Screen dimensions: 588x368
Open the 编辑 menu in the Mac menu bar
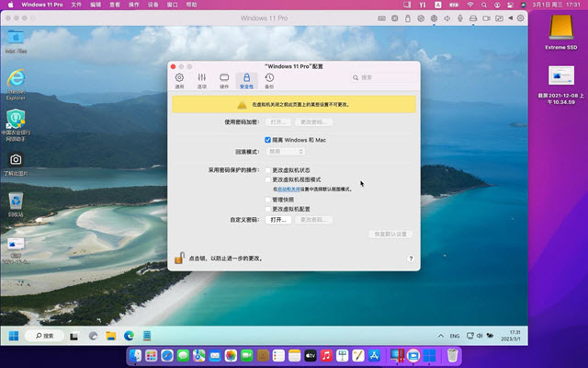[96, 5]
